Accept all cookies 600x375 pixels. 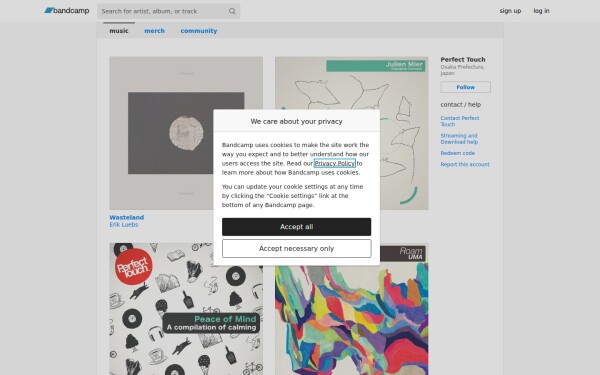(x=297, y=227)
